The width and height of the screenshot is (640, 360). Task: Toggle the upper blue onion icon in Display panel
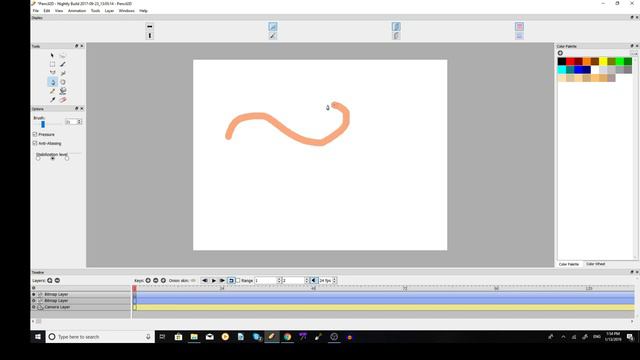coord(396,27)
